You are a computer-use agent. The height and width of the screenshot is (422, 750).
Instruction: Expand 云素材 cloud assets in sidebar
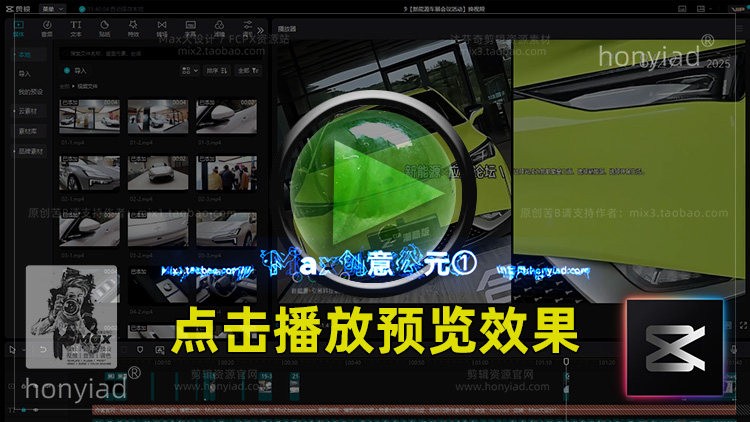(x=28, y=111)
